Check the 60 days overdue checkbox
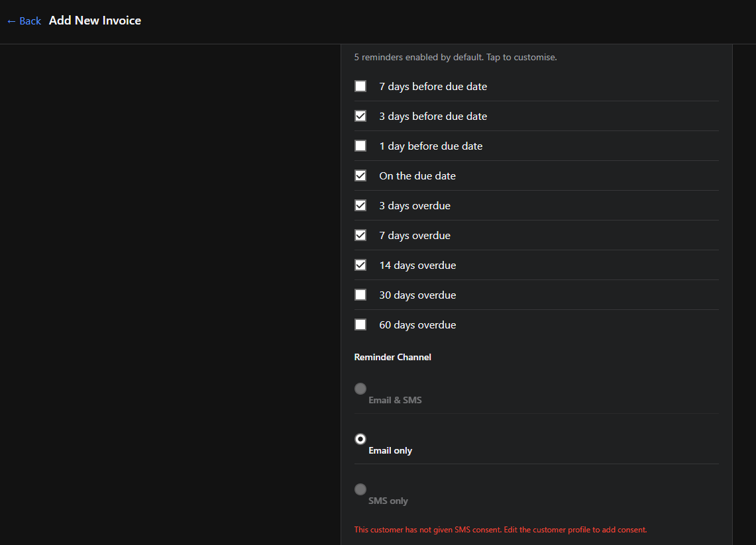 click(x=360, y=324)
